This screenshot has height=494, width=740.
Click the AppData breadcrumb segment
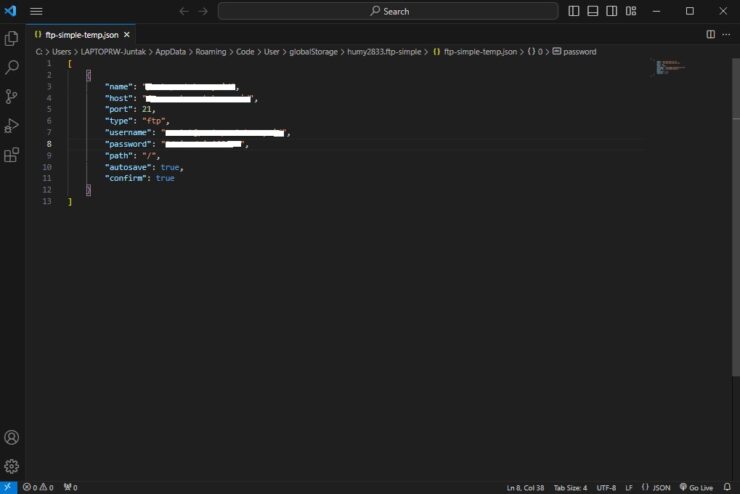pyautogui.click(x=170, y=51)
